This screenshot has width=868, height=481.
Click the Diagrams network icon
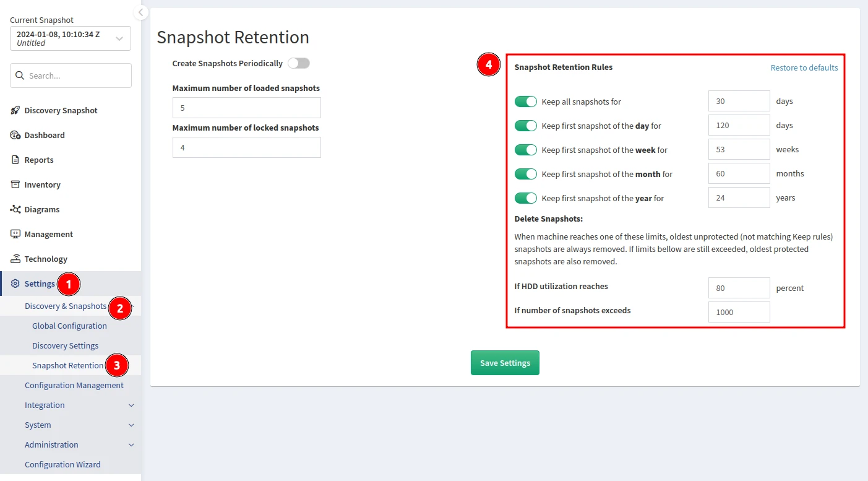click(x=15, y=209)
